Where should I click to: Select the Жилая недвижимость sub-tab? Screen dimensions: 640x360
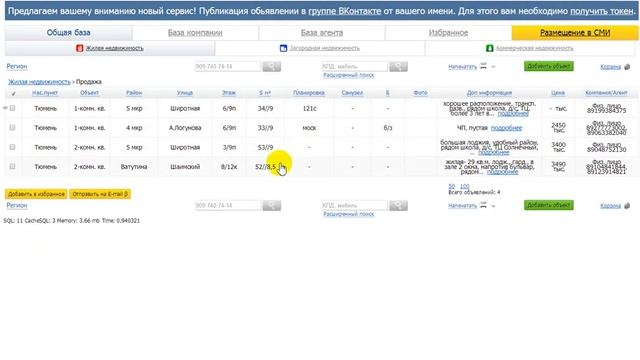pos(114,48)
